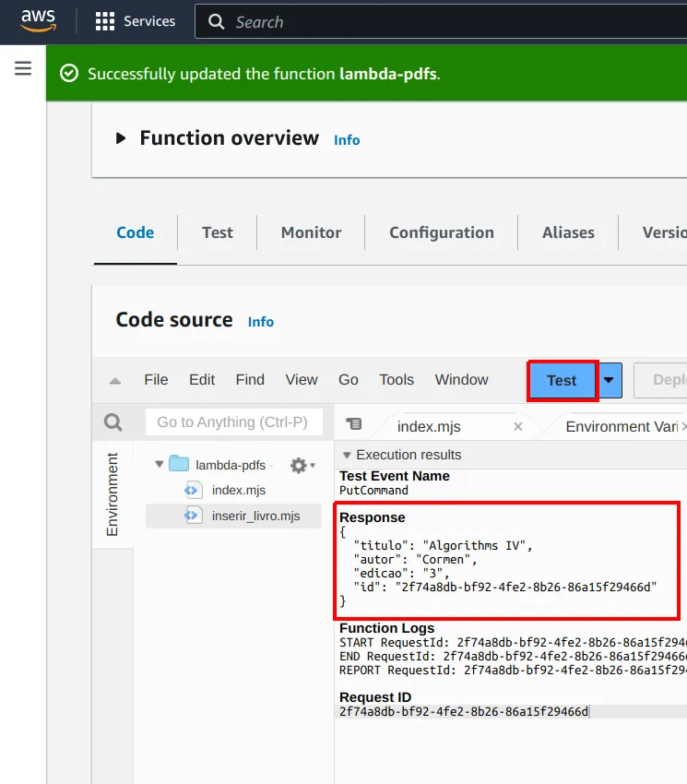This screenshot has height=784, width=687.
Task: Toggle the Environment side panel
Action: [113, 494]
